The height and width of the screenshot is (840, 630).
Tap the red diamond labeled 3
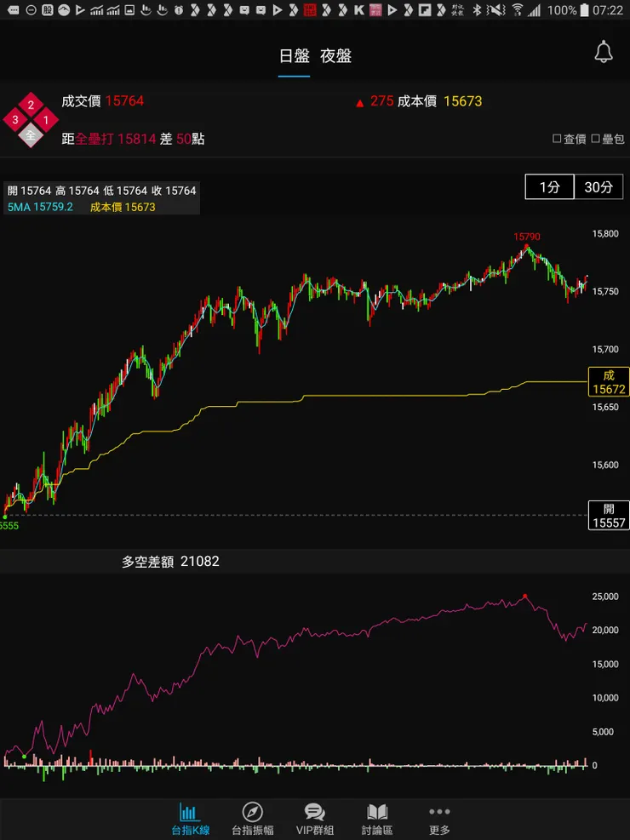click(15, 120)
